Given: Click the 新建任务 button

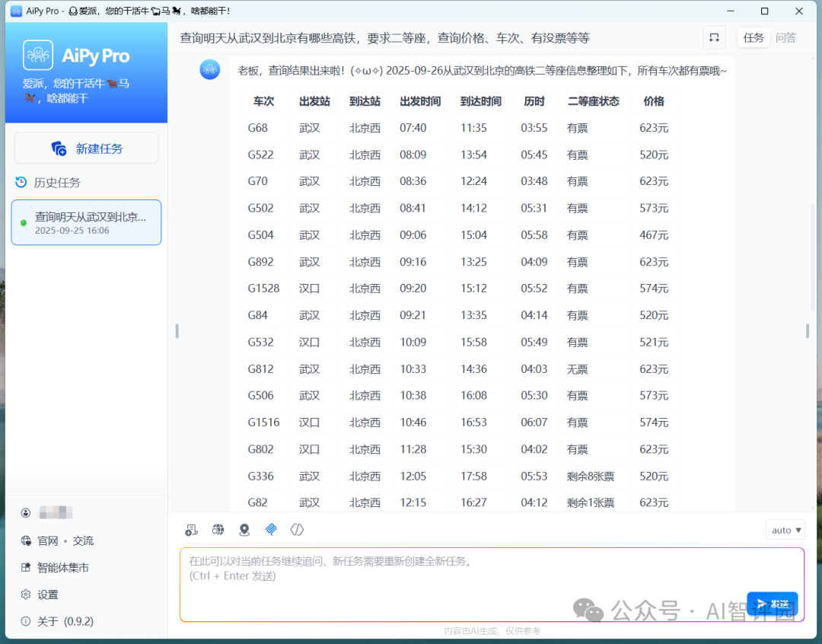Looking at the screenshot, I should point(86,148).
